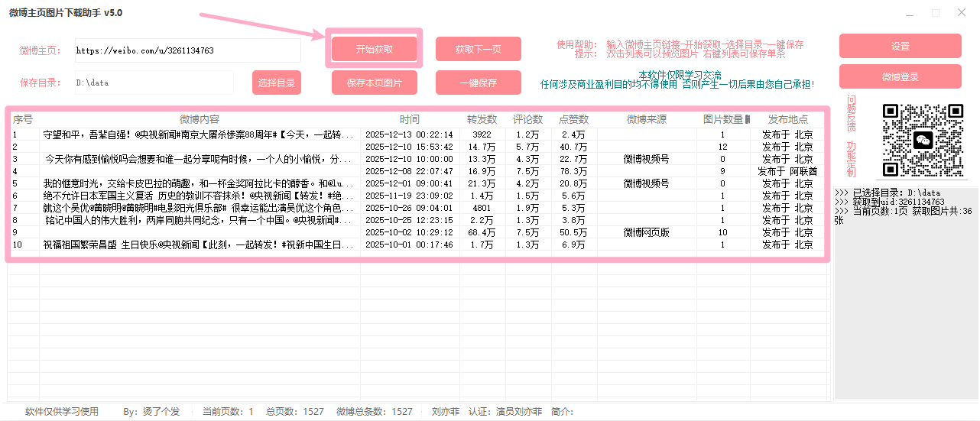Click status bar 微博总条数: 1527
Viewport: 980px width, 421px height.
[x=375, y=412]
